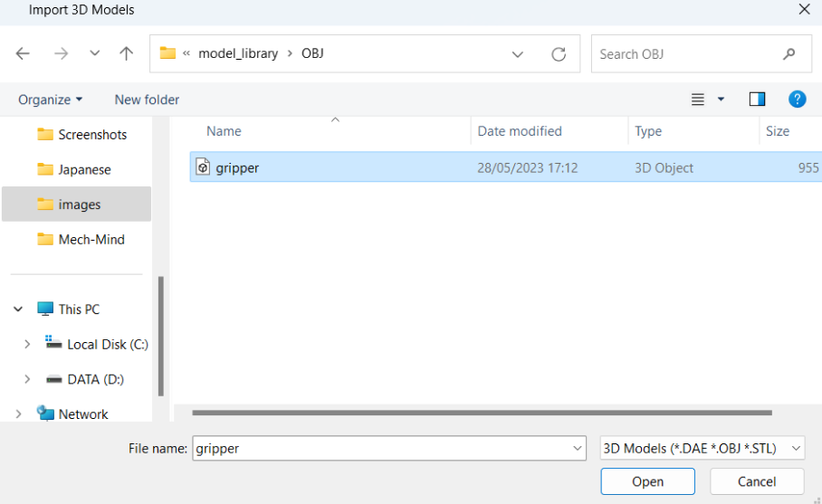Collapse the This PC tree node

coord(18,309)
